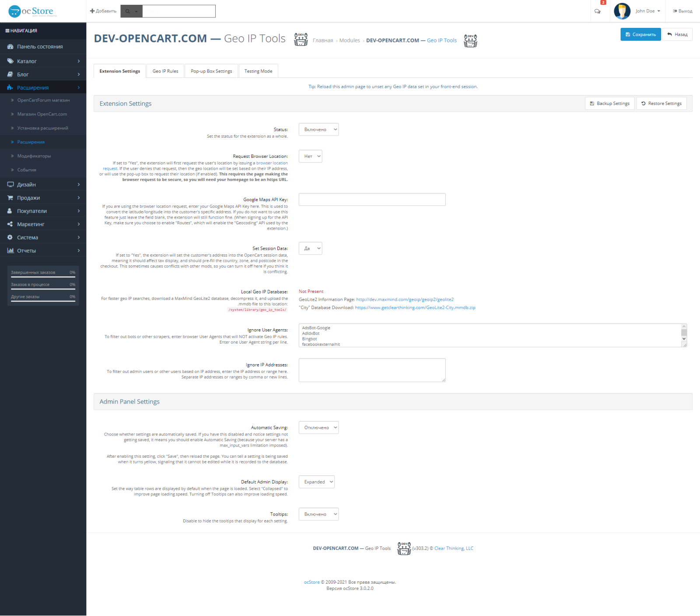Switch to Testing Mode tab
The width and height of the screenshot is (700, 616).
tap(258, 71)
